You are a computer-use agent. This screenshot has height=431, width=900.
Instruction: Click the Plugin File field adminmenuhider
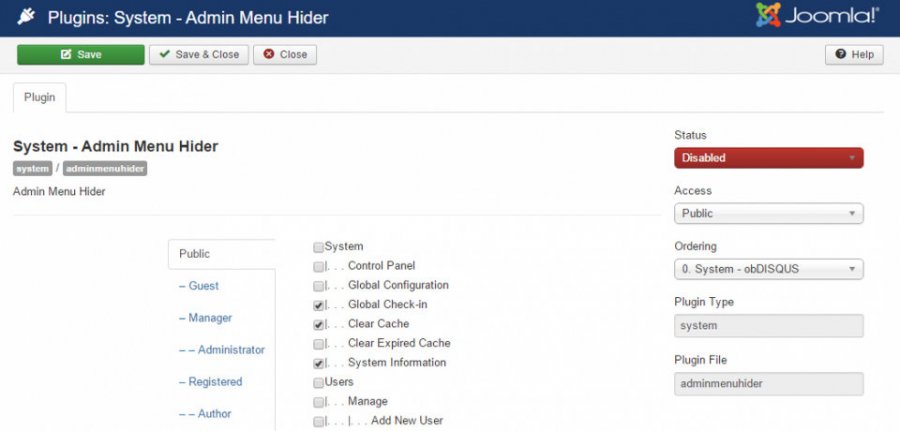768,384
